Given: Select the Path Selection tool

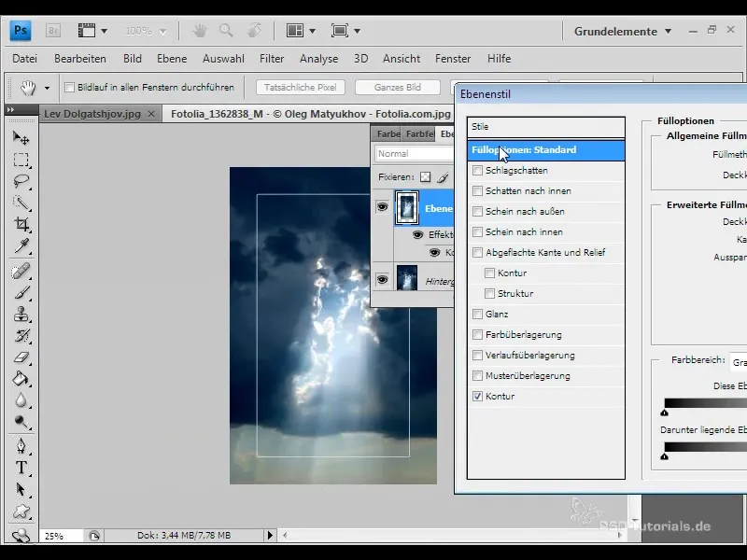Looking at the screenshot, I should (x=21, y=489).
